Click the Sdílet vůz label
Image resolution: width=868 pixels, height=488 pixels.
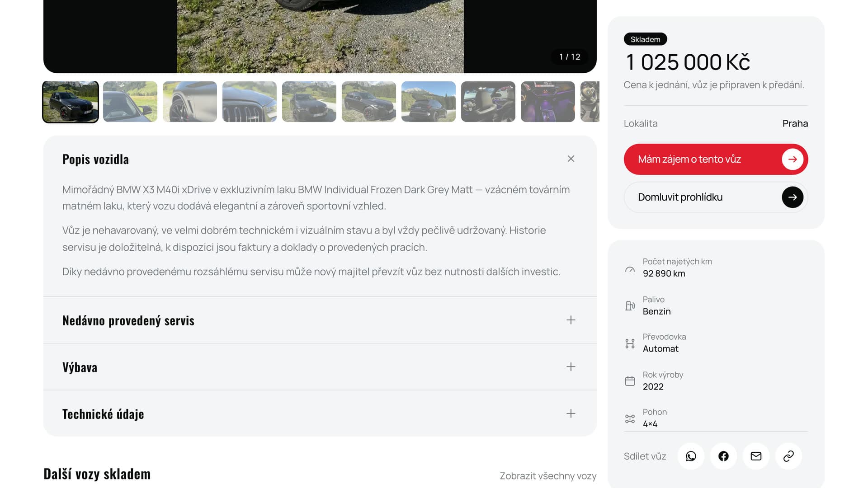[x=645, y=456]
